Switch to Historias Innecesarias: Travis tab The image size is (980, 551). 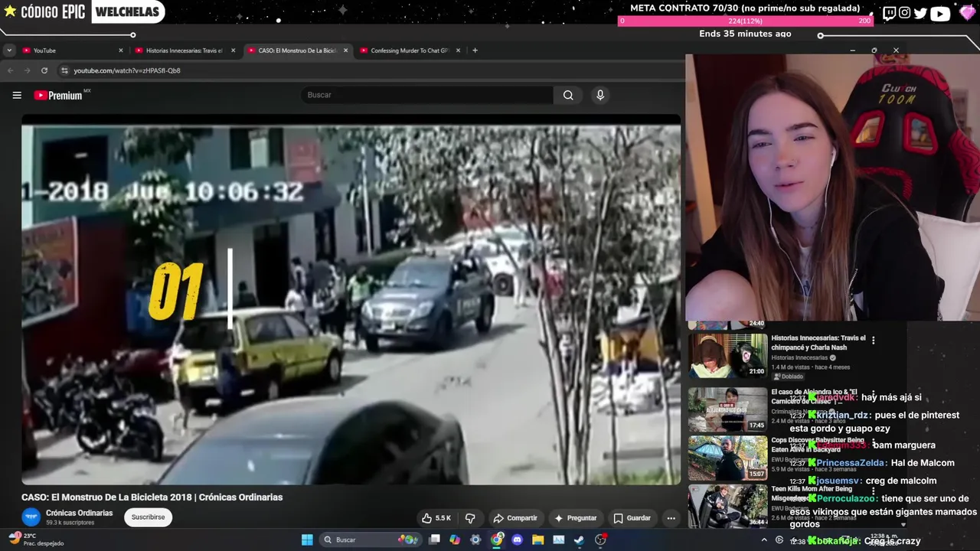pyautogui.click(x=185, y=51)
